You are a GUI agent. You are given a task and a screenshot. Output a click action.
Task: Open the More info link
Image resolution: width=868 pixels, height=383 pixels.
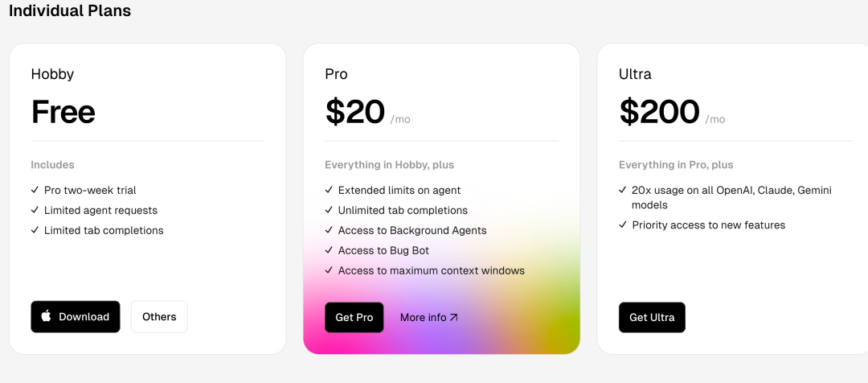coord(429,318)
